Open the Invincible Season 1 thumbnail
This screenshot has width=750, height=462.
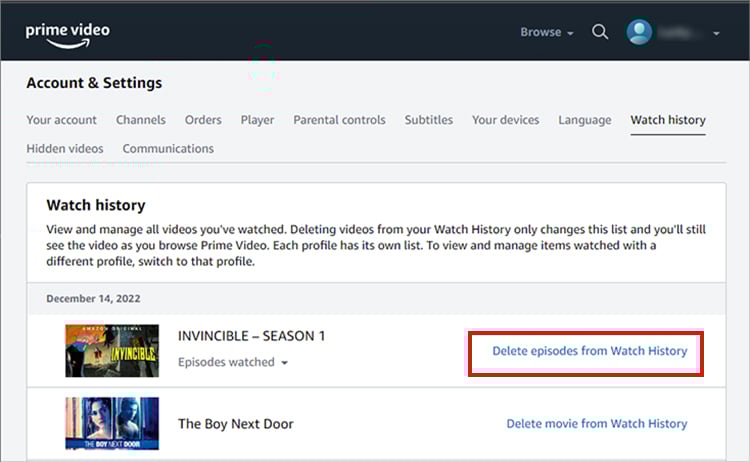[x=112, y=351]
